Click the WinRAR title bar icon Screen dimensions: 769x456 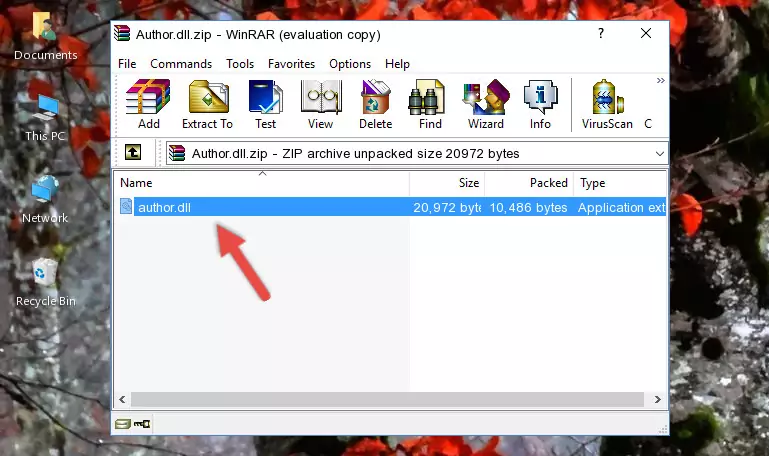[123, 34]
